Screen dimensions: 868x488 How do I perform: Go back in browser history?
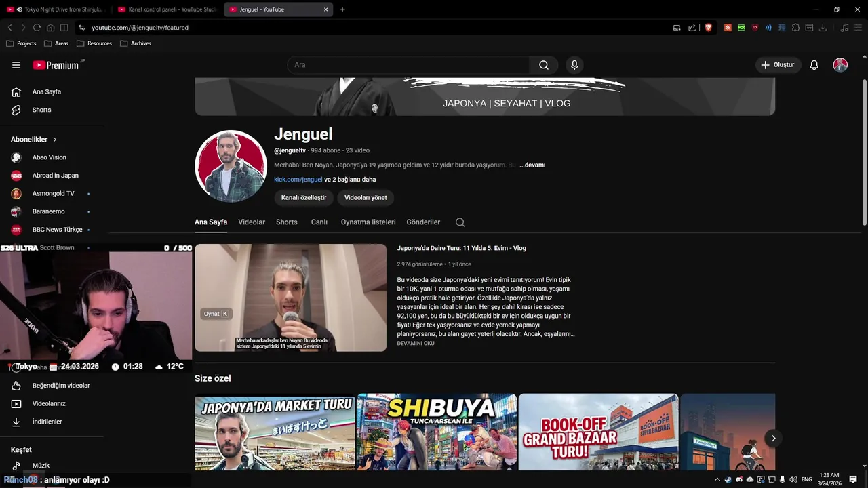pyautogui.click(x=9, y=28)
